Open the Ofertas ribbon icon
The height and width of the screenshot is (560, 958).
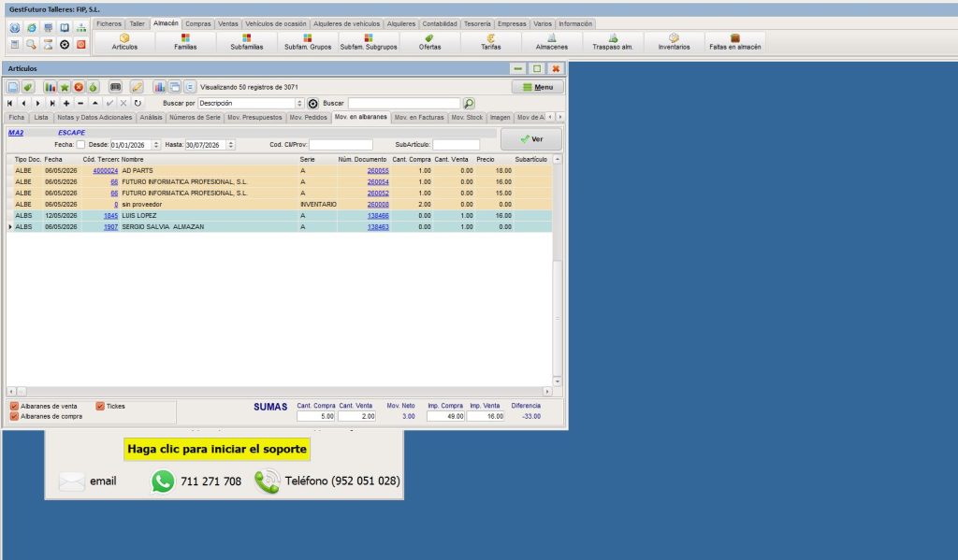(x=429, y=41)
